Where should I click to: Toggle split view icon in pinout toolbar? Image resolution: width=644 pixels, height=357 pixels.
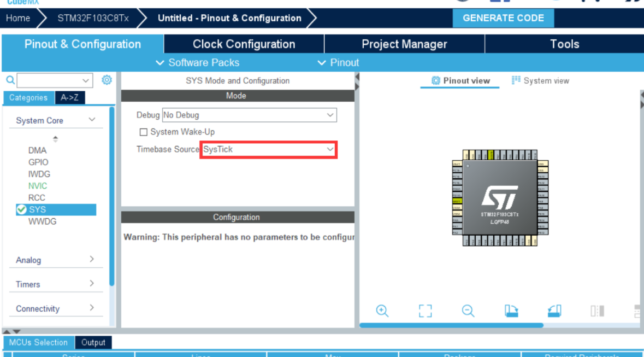click(597, 311)
